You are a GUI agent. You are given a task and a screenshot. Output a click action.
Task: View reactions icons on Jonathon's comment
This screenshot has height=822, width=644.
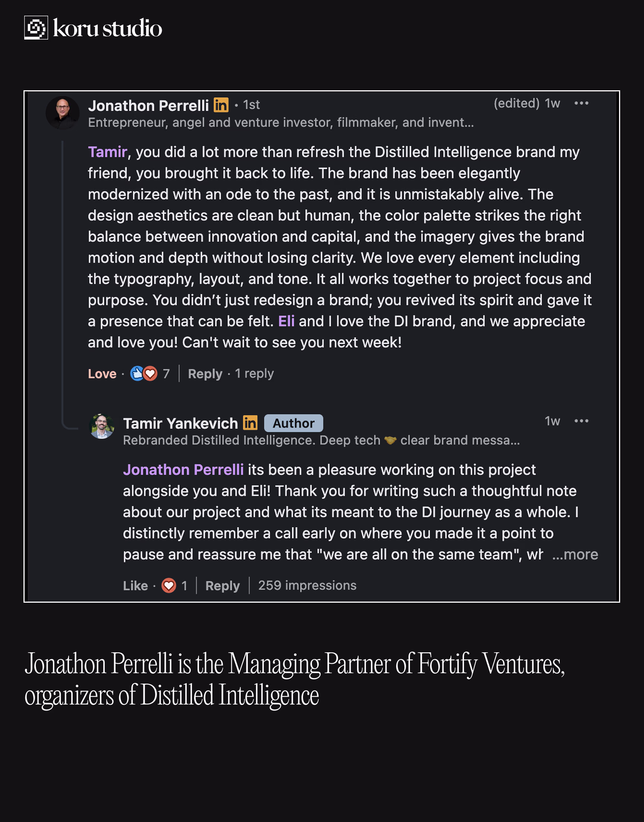143,374
